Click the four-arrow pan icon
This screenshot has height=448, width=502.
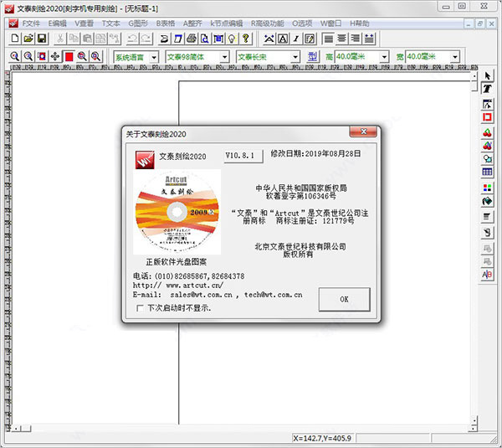coord(55,56)
